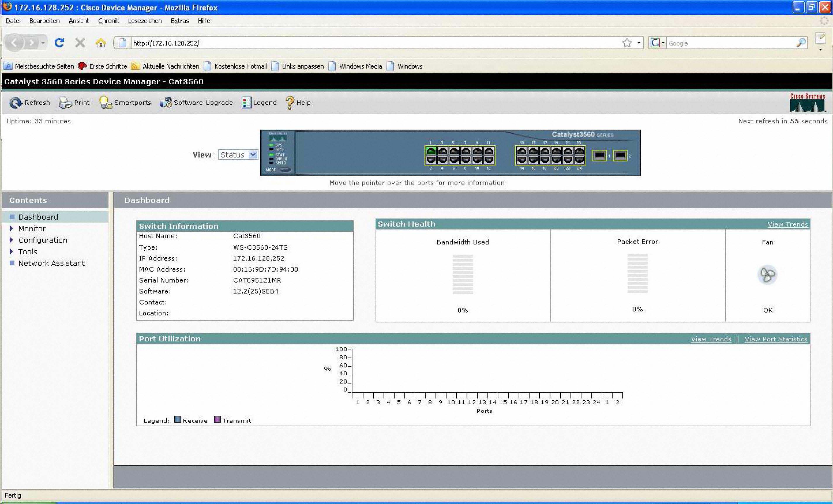Click the Cisco Systems logo
Screen dimensions: 833x504
tap(808, 103)
